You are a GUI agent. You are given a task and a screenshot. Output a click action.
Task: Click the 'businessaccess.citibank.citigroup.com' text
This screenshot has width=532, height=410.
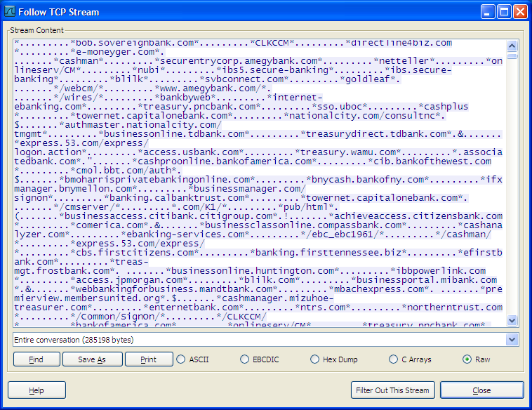click(168, 216)
